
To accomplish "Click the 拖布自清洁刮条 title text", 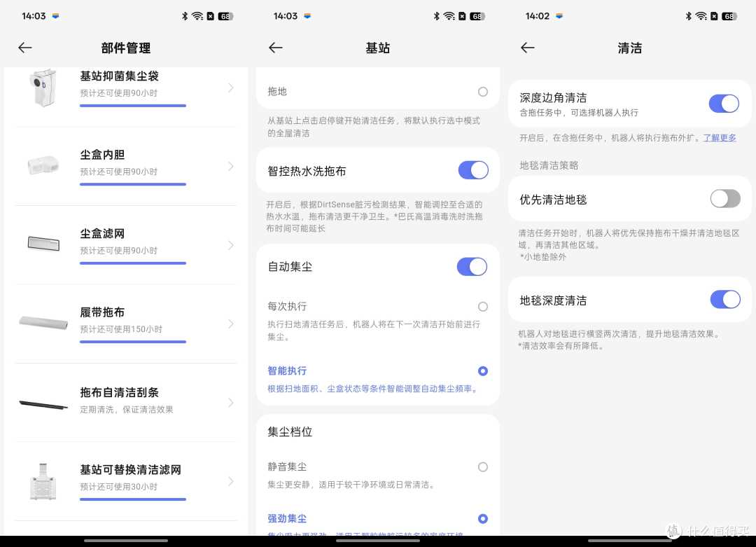I will point(120,392).
